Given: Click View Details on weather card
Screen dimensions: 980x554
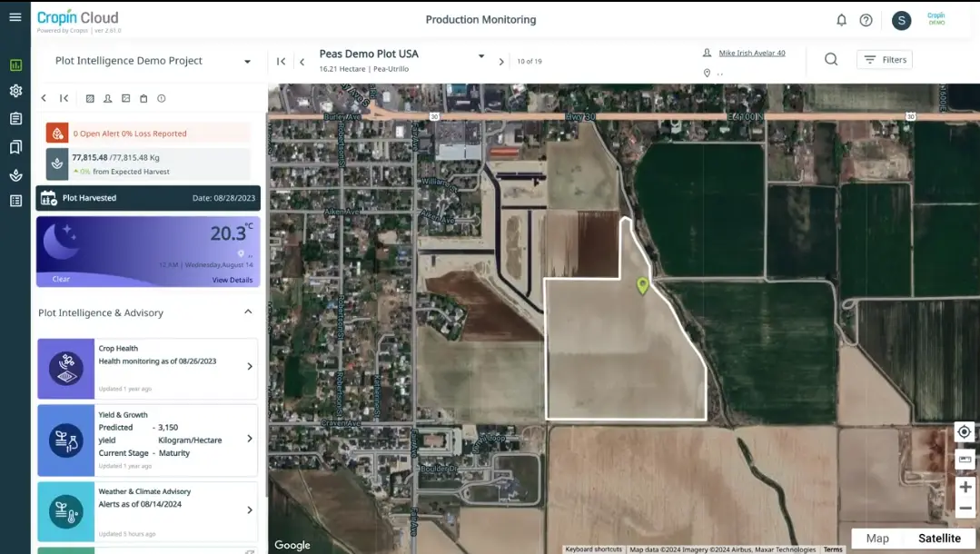Looking at the screenshot, I should coord(233,280).
